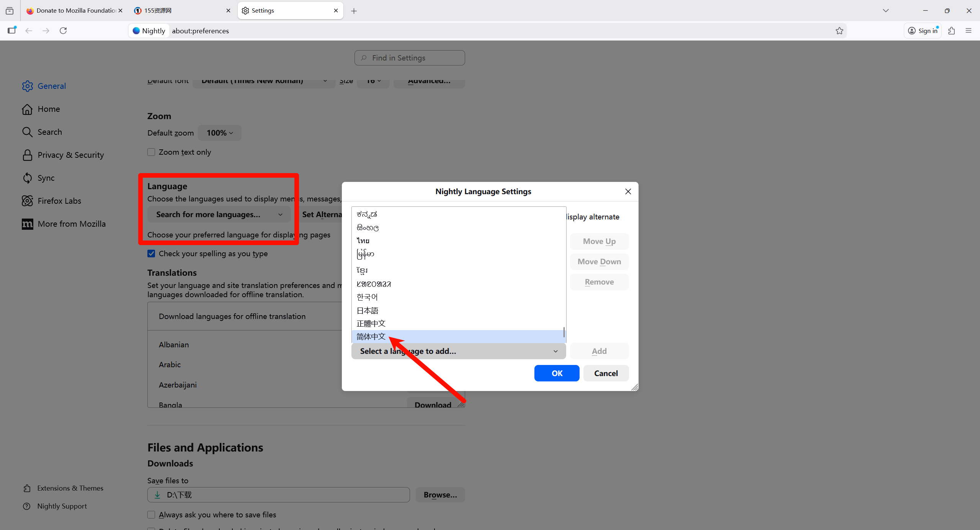The height and width of the screenshot is (530, 980).
Task: Enable Always ask where to save files
Action: (151, 515)
